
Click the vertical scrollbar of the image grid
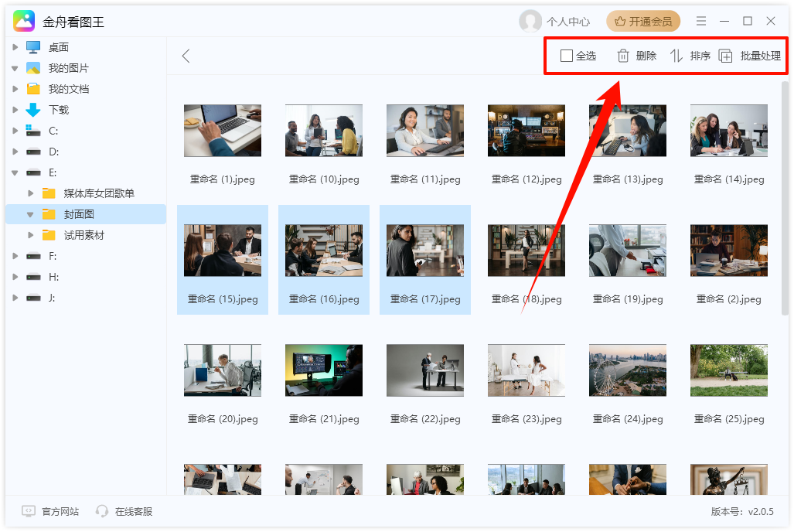tap(785, 198)
